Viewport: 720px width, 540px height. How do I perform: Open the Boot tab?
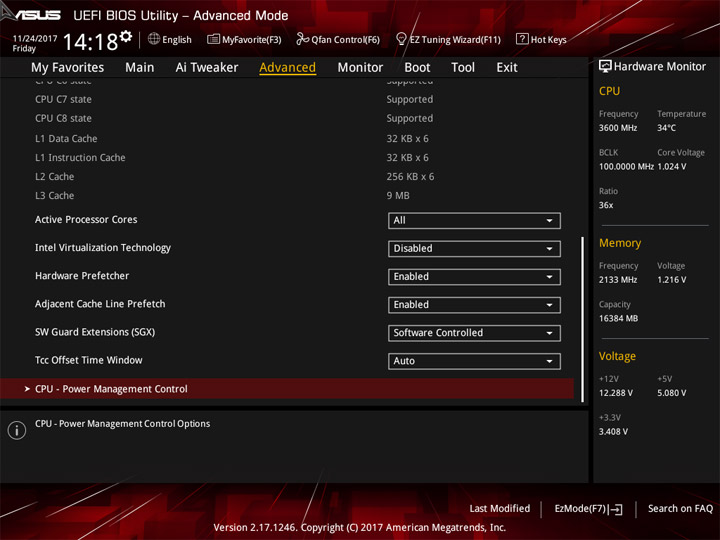click(417, 68)
